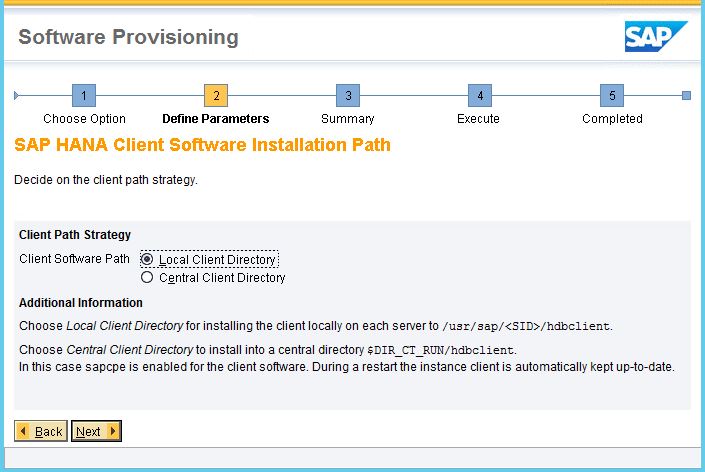This screenshot has height=472, width=705.
Task: Click the 'Client Path Strategy' section header
Action: (x=75, y=235)
